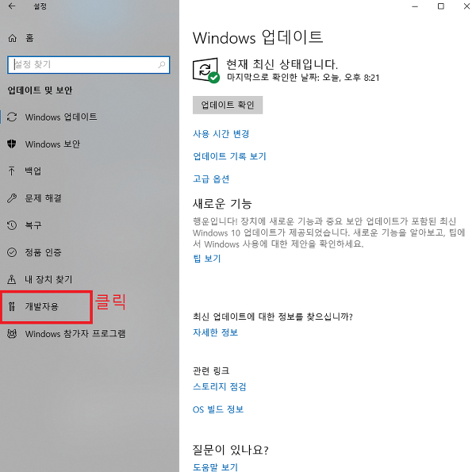The height and width of the screenshot is (472, 476).
Task: Click 최신 업데이트에 대한 정보를 찾으십니까? text
Action: [x=273, y=317]
